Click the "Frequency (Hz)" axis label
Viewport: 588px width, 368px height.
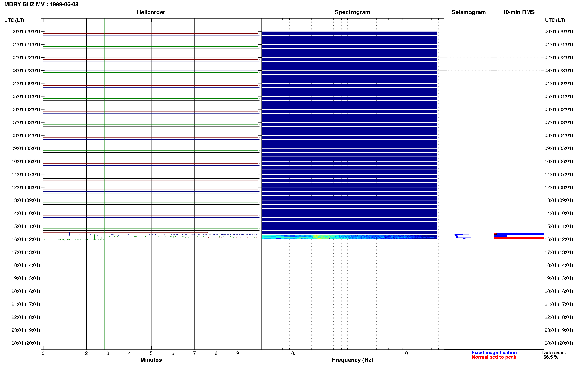[x=352, y=360]
